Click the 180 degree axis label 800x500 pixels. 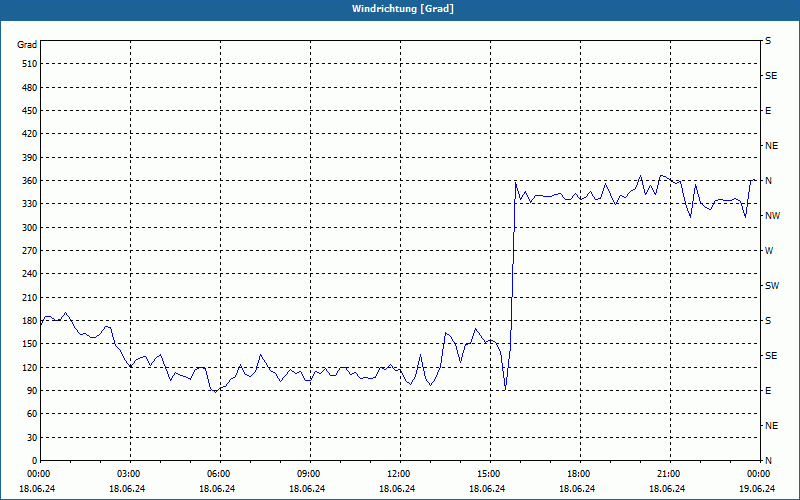click(30, 321)
